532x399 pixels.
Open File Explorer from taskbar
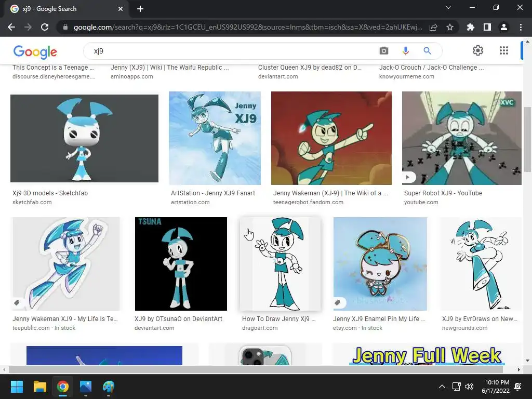(39, 387)
